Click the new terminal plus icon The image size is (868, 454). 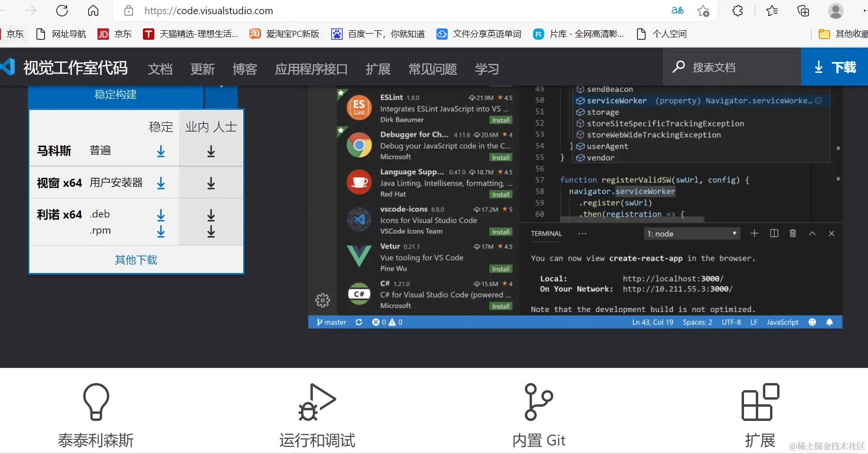coord(754,233)
